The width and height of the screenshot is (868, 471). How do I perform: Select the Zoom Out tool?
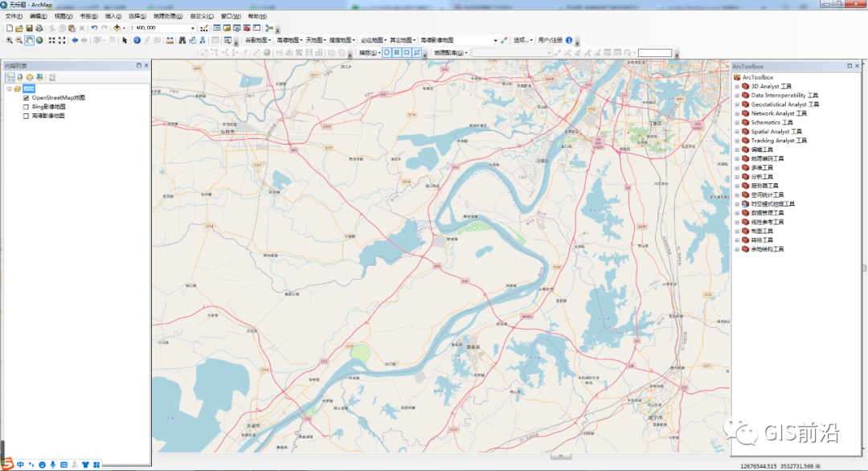pos(18,40)
